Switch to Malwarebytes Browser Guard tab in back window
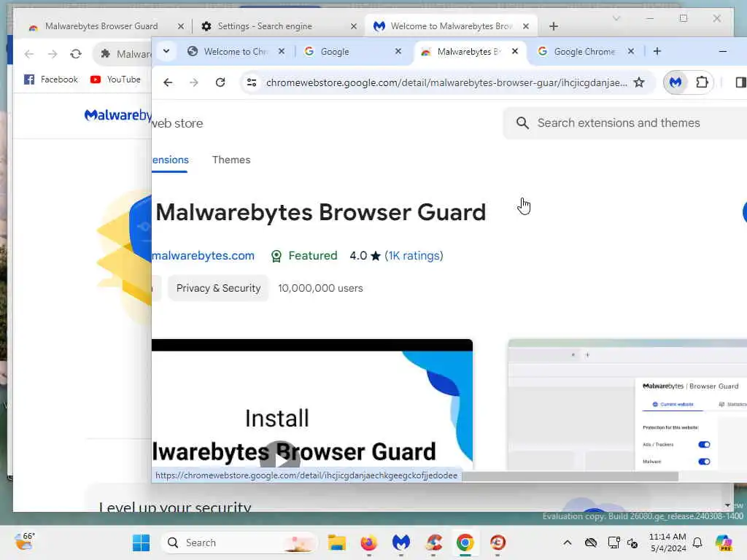Image resolution: width=747 pixels, height=560 pixels. point(101,26)
